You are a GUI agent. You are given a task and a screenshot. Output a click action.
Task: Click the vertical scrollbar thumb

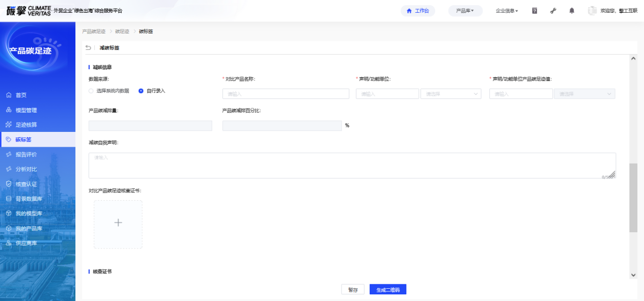[633, 198]
